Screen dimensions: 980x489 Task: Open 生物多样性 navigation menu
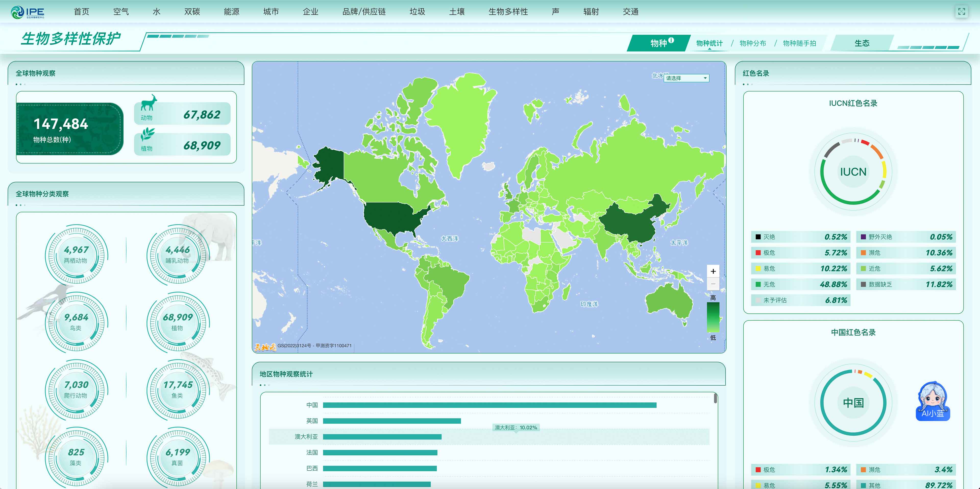pos(508,12)
